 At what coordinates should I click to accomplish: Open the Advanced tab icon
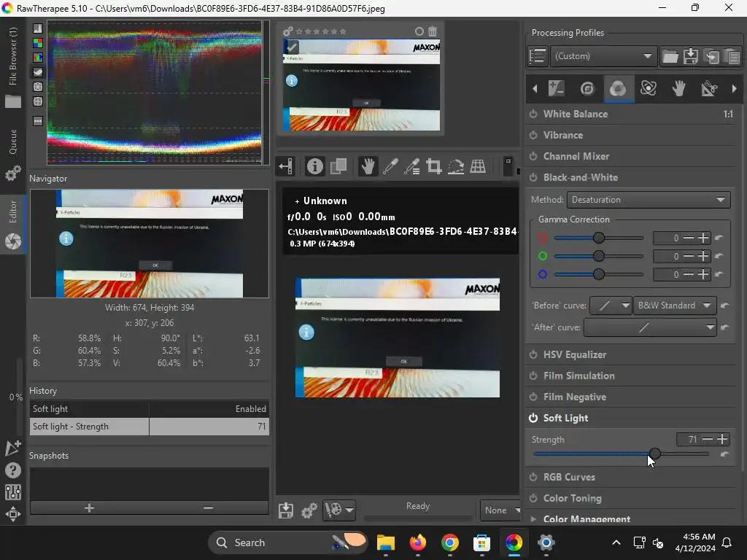coord(649,88)
